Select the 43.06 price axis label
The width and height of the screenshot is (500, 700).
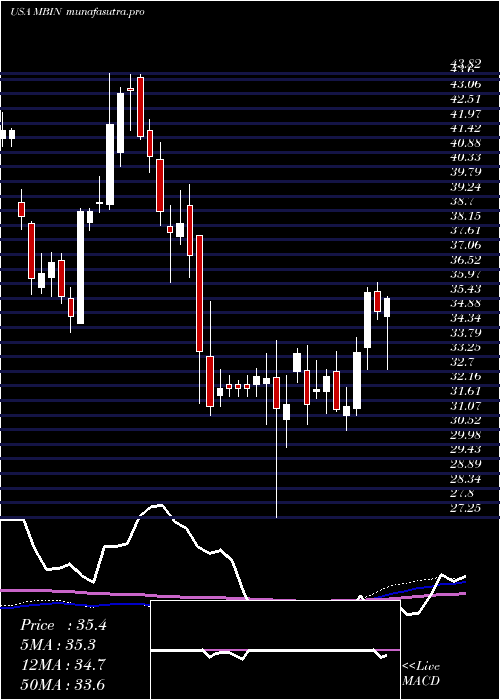(465, 84)
